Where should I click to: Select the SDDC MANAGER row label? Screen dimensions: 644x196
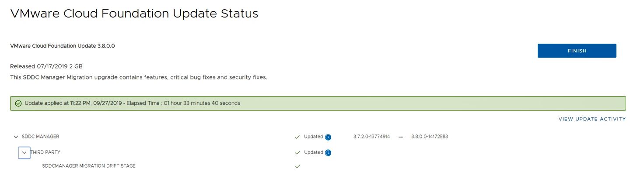click(40, 137)
